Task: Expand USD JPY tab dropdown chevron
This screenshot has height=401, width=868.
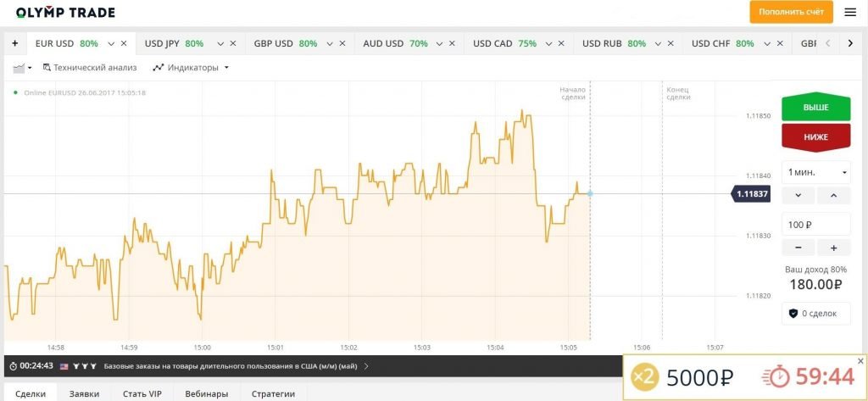Action: 221,43
